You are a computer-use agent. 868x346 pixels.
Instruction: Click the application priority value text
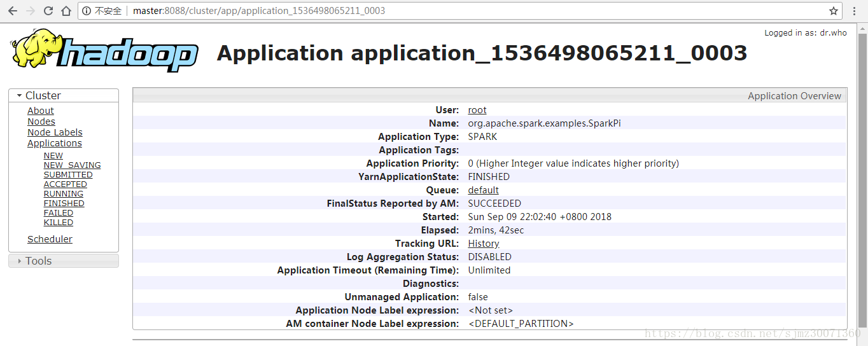pyautogui.click(x=573, y=163)
